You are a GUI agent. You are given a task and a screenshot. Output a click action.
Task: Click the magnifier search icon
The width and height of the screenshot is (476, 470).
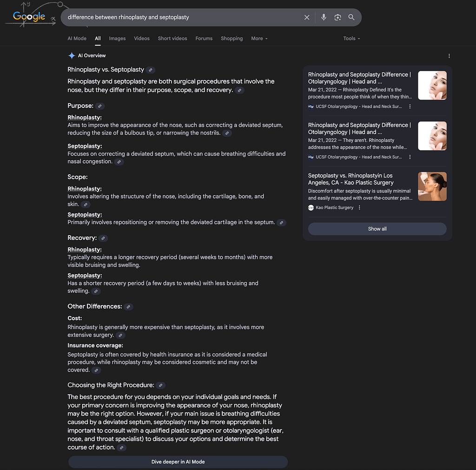click(351, 17)
